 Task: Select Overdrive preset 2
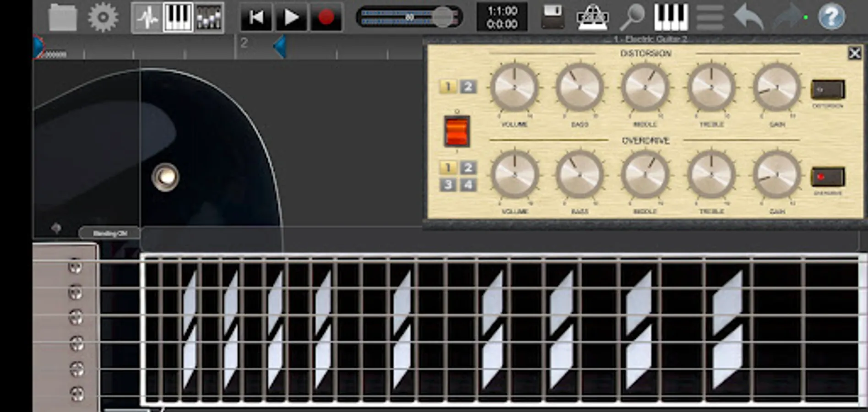(468, 168)
